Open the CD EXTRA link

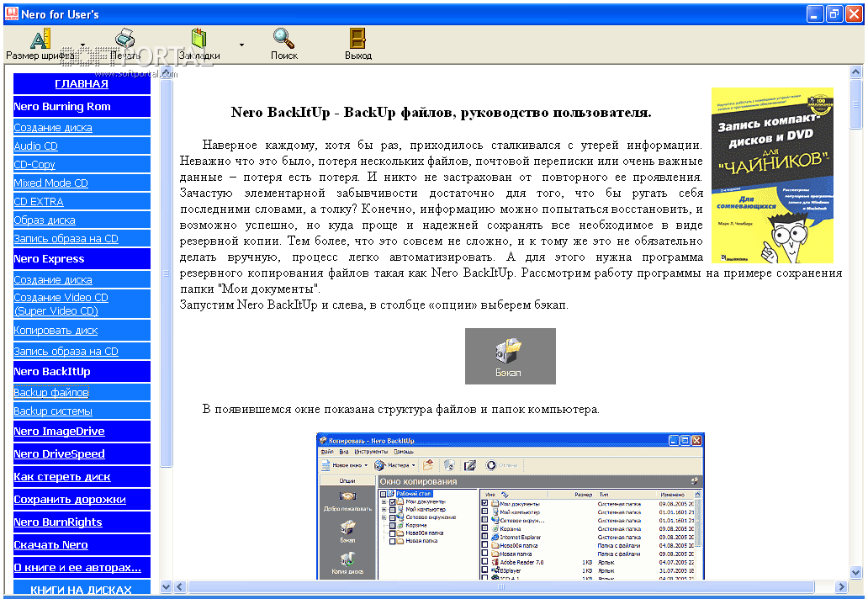pyautogui.click(x=39, y=202)
